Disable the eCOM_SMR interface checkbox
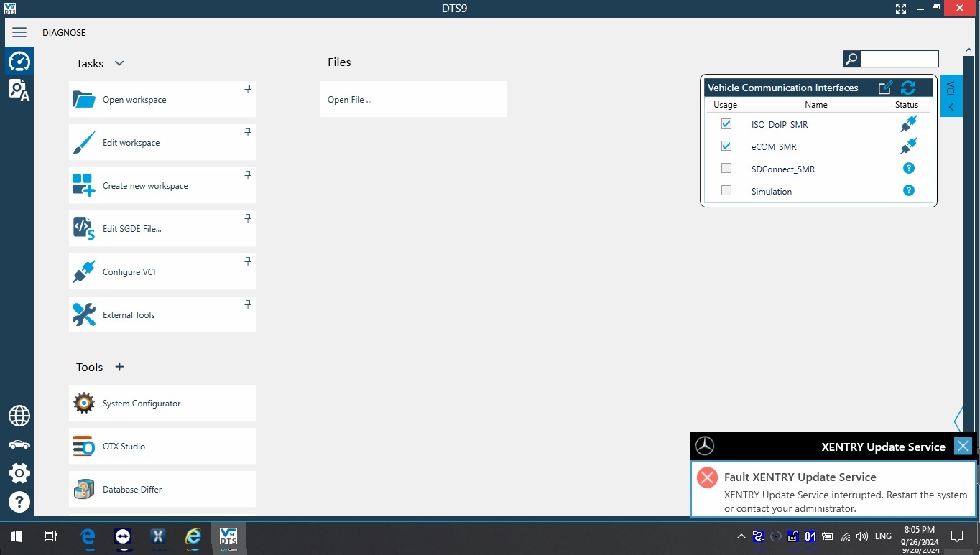 click(726, 146)
